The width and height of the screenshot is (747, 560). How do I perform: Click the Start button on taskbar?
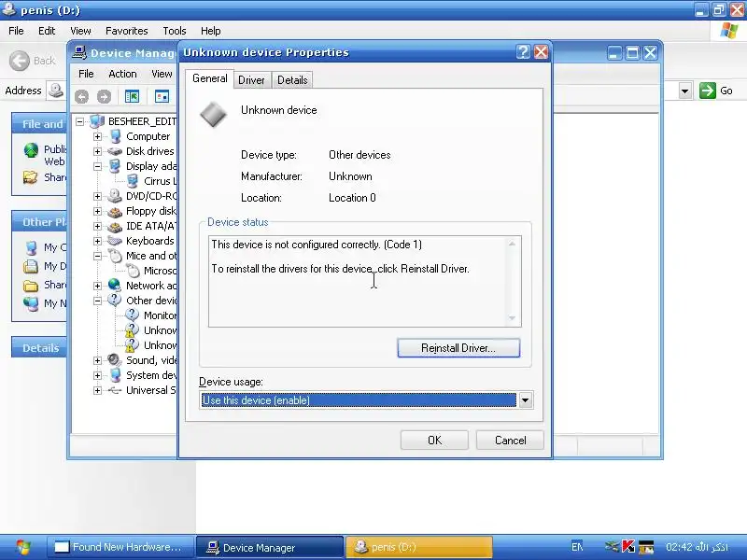[22, 547]
